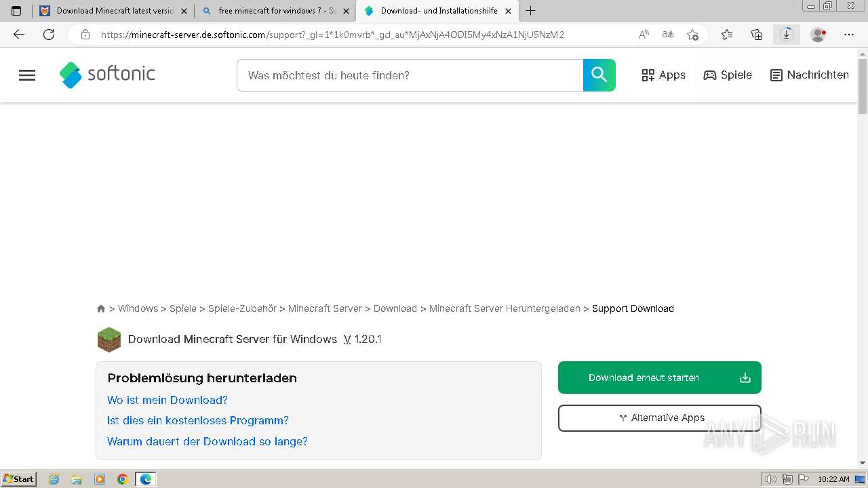The image size is (868, 488).
Task: Open the media player taskbar icon
Action: tap(100, 479)
